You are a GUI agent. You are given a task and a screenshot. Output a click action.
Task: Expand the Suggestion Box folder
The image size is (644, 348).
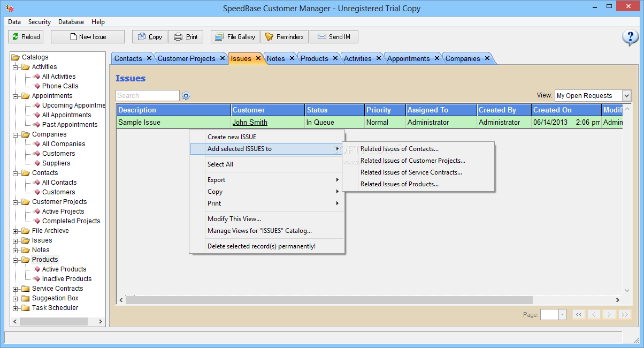[x=16, y=298]
